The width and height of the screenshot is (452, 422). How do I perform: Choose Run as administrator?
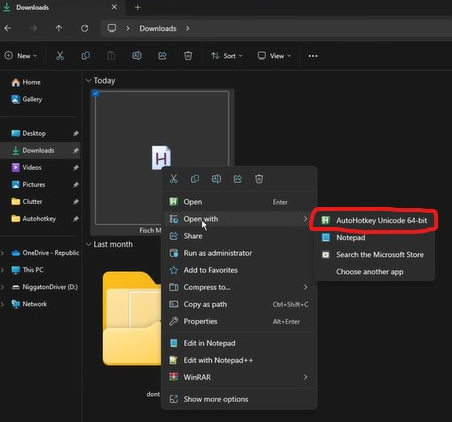click(239, 253)
